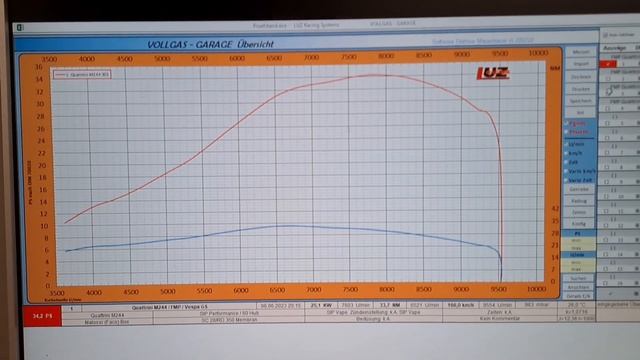Check the display box for run 2
Viewport: 640px width, 360px height.
pos(608,79)
